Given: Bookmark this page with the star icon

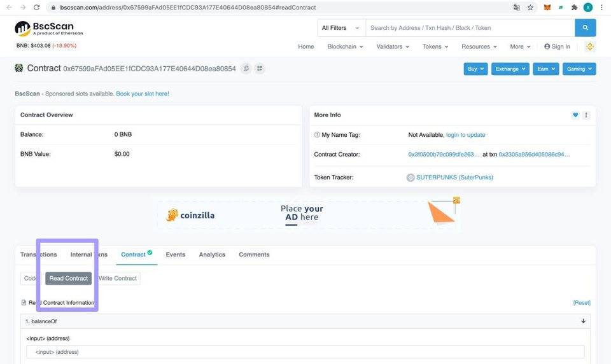Looking at the screenshot, I should [x=530, y=8].
